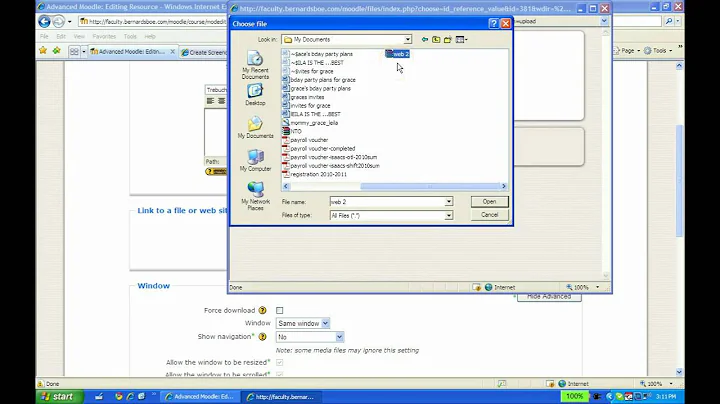Open Tools menu in Internet Explorer

[130, 36]
